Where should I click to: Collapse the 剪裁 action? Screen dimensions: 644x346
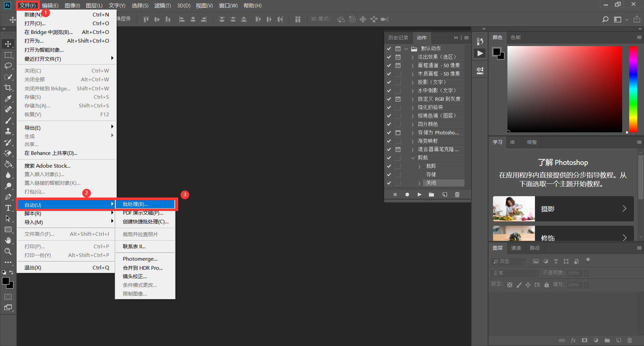413,158
